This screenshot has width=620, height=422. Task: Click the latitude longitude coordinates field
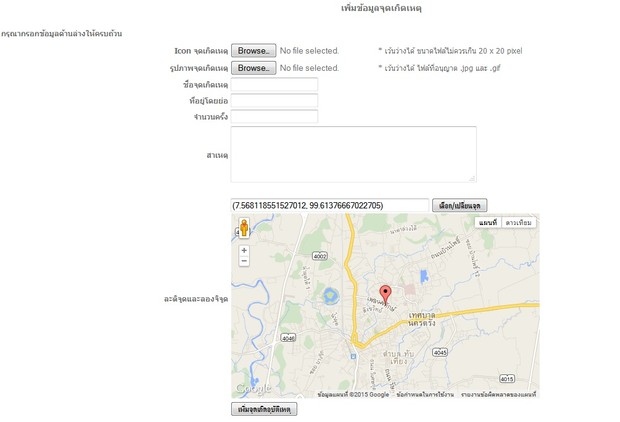point(330,206)
